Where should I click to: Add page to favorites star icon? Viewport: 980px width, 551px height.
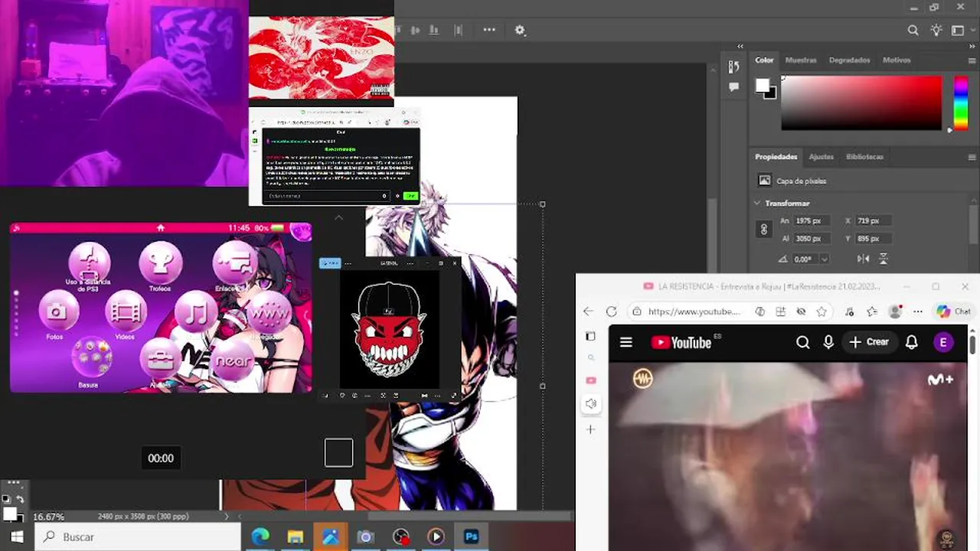pos(822,311)
